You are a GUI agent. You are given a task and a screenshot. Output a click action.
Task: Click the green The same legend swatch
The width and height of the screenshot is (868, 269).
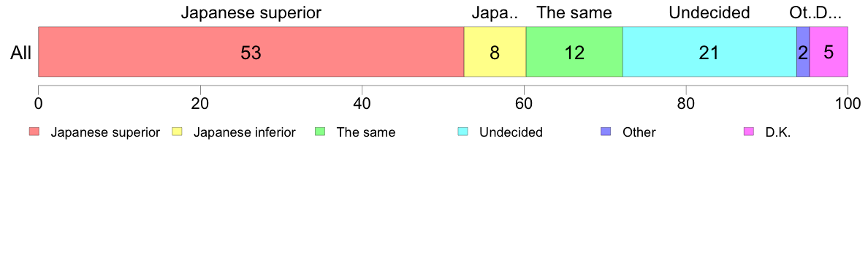(319, 132)
